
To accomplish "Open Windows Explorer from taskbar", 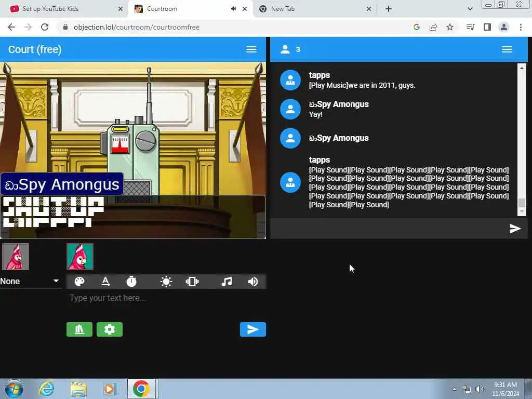I will coord(79,389).
